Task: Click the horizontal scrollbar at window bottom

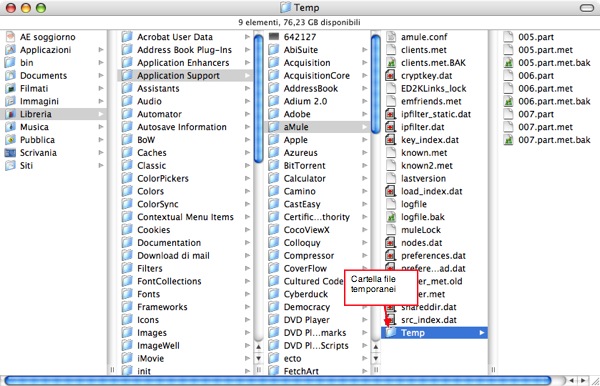Action: point(277,380)
